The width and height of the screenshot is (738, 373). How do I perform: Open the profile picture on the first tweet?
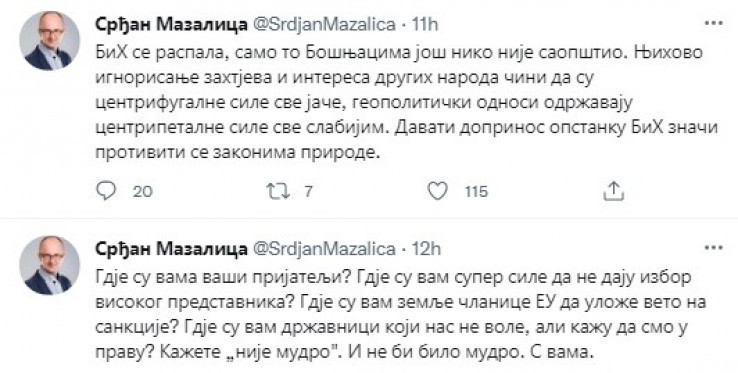pos(50,41)
